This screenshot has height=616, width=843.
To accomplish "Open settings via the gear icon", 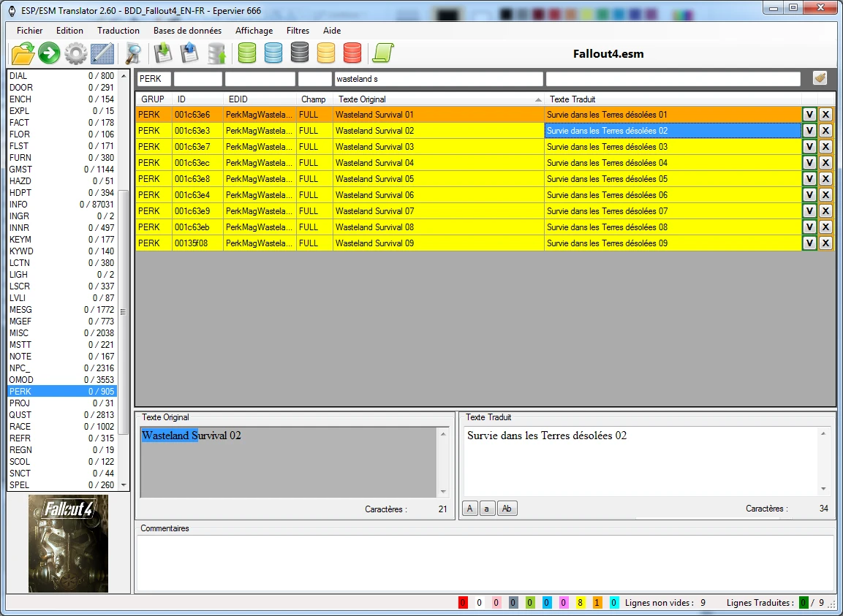I will click(x=76, y=54).
